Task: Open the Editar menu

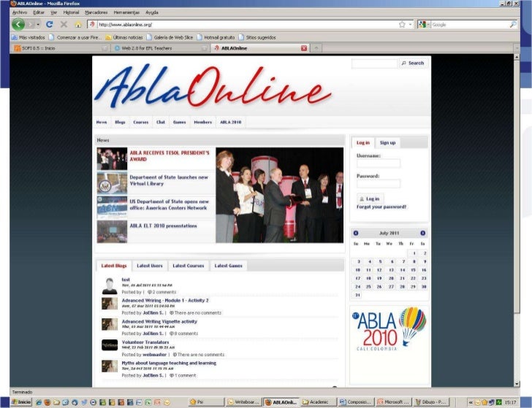Action: click(x=39, y=12)
